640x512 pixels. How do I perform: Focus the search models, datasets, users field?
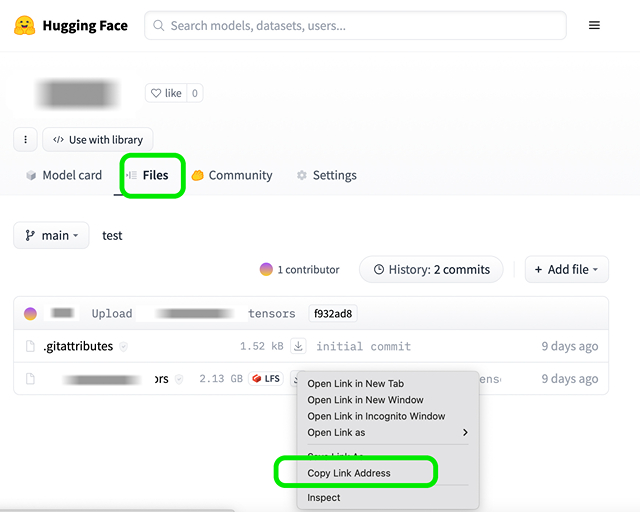pyautogui.click(x=355, y=25)
